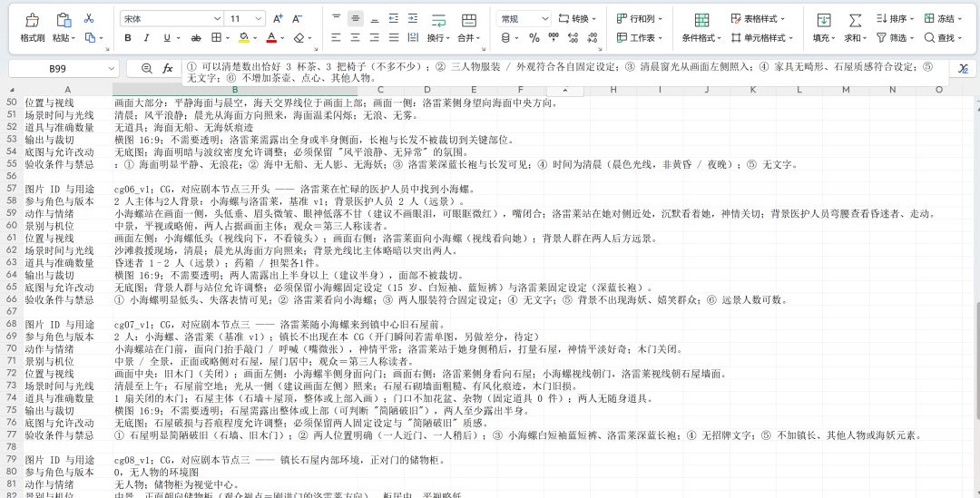
Task: Click the Paste (粘贴) clipboard icon
Action: 64,21
